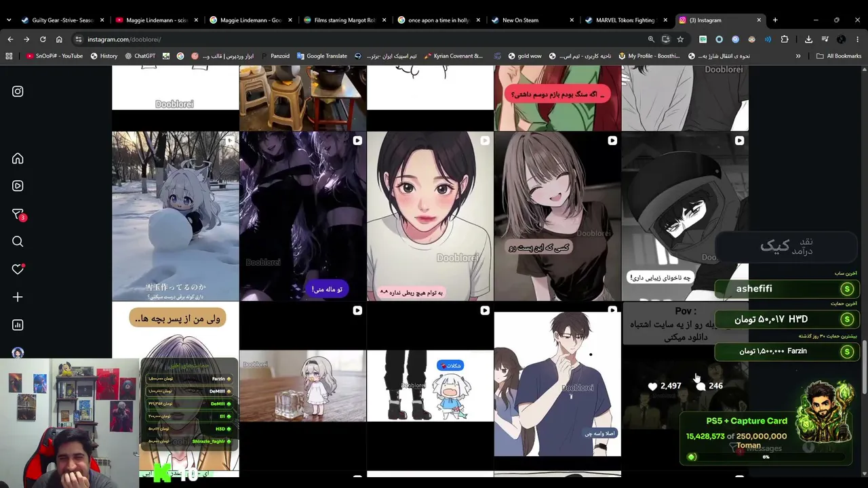Open the chibi with ice cube reel
This screenshot has width=868, height=488.
pyautogui.click(x=302, y=386)
